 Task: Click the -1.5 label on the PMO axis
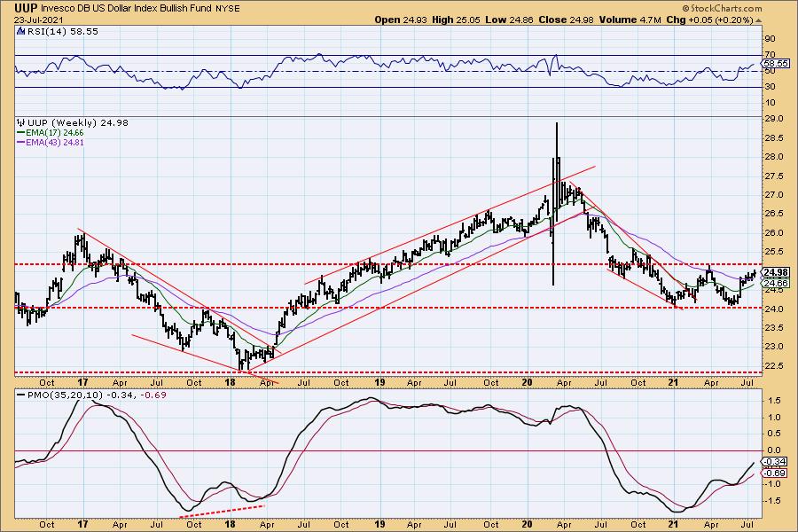(x=772, y=500)
